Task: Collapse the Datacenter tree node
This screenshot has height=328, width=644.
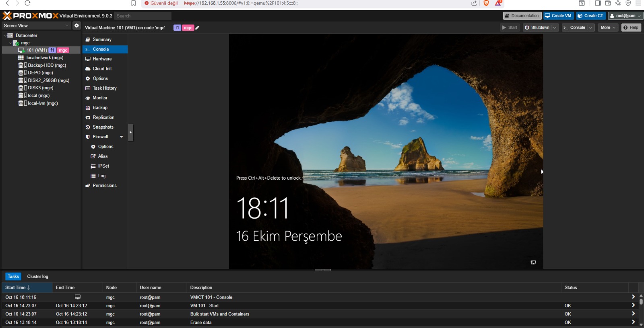Action: click(x=5, y=36)
